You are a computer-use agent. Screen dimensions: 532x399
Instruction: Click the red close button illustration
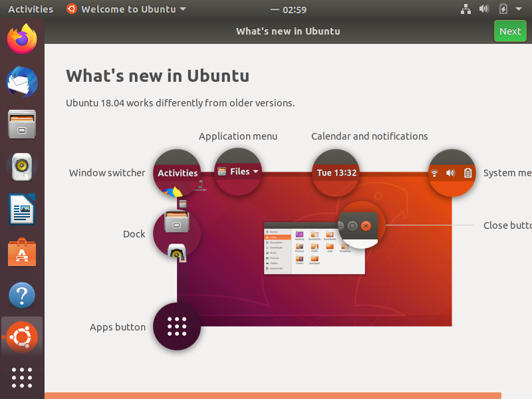pyautogui.click(x=366, y=226)
